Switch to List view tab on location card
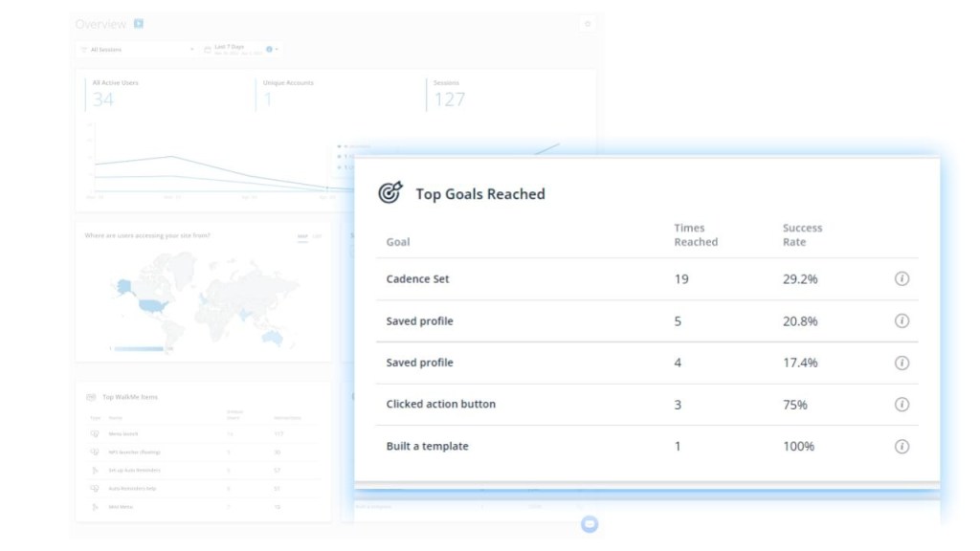Screen dimensions: 980x551 point(318,235)
